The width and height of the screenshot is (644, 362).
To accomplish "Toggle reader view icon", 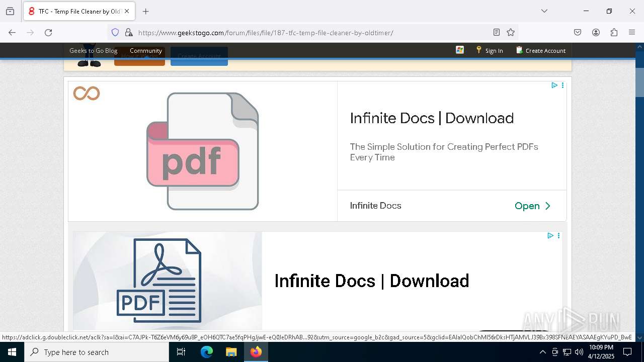I will coord(497,32).
